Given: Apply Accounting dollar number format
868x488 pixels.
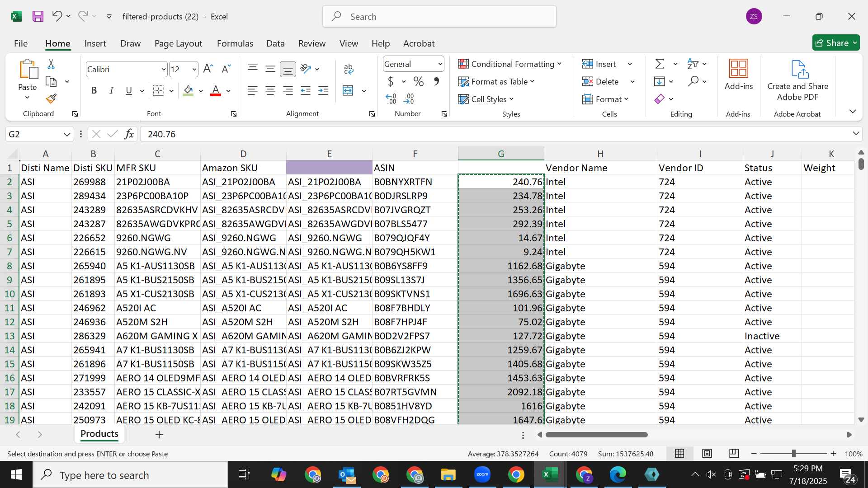Looking at the screenshot, I should tap(391, 82).
